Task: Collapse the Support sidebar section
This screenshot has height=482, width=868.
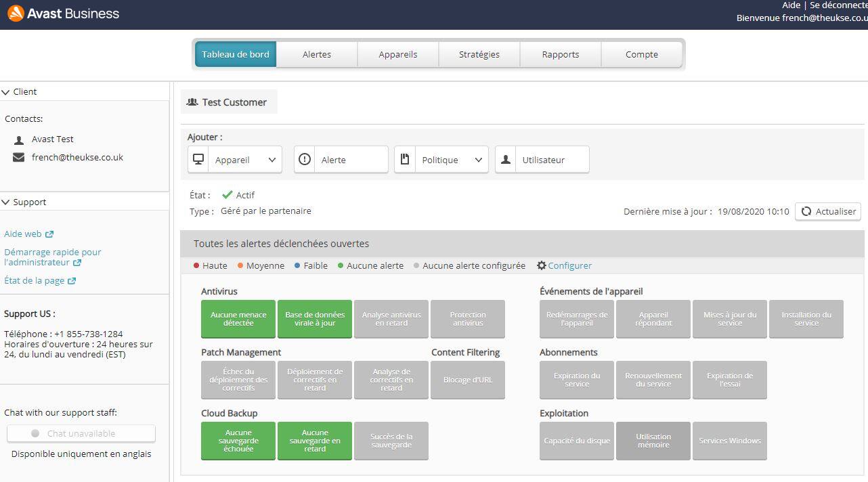Action: tap(6, 202)
